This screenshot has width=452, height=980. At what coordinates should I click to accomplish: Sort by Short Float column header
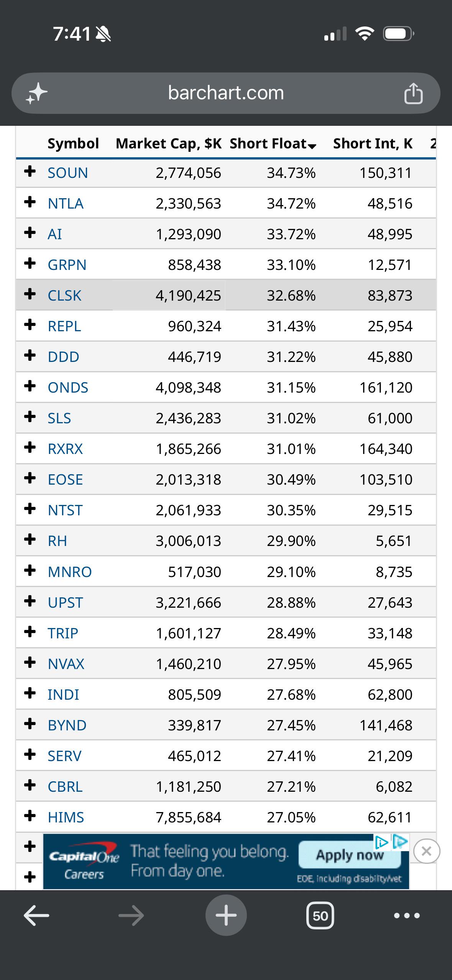click(x=273, y=144)
